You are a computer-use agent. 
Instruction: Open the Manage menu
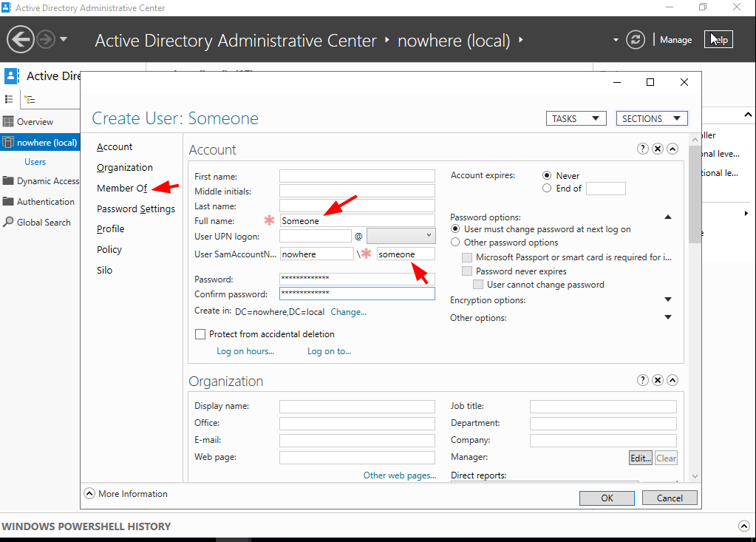pos(675,40)
